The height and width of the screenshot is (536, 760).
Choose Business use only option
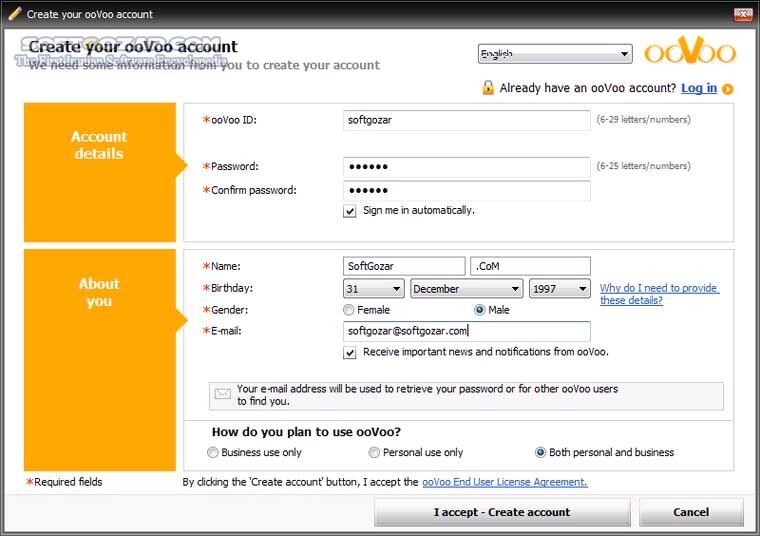click(212, 452)
